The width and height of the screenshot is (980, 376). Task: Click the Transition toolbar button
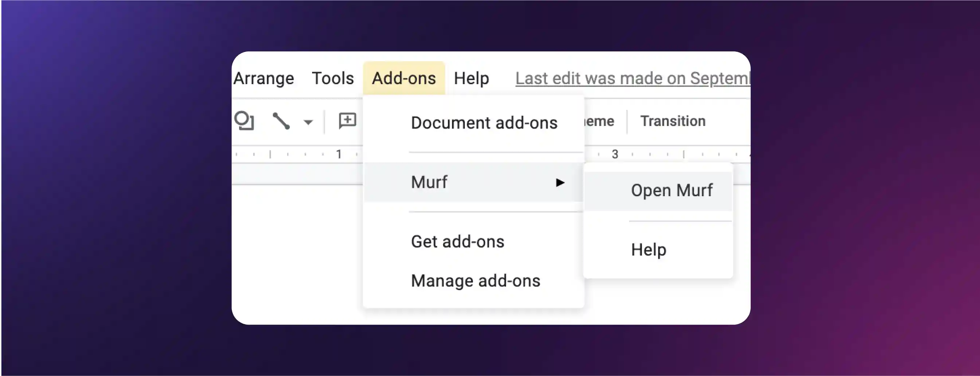click(673, 121)
